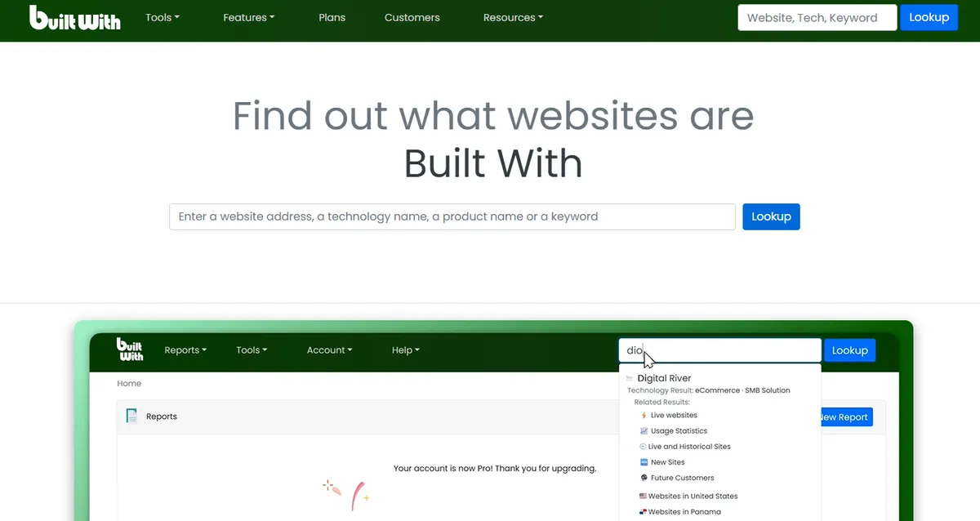980x521 pixels.
Task: Click the United States flag icon
Action: [643, 497]
